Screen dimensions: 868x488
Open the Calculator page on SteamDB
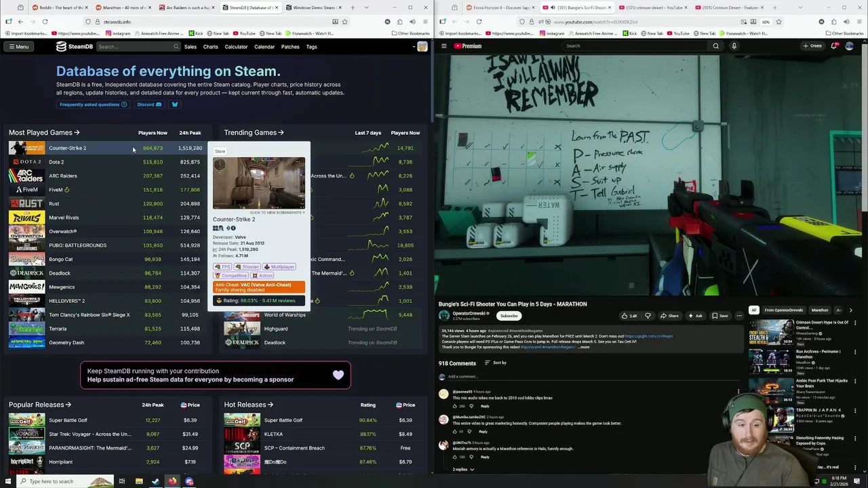click(236, 47)
